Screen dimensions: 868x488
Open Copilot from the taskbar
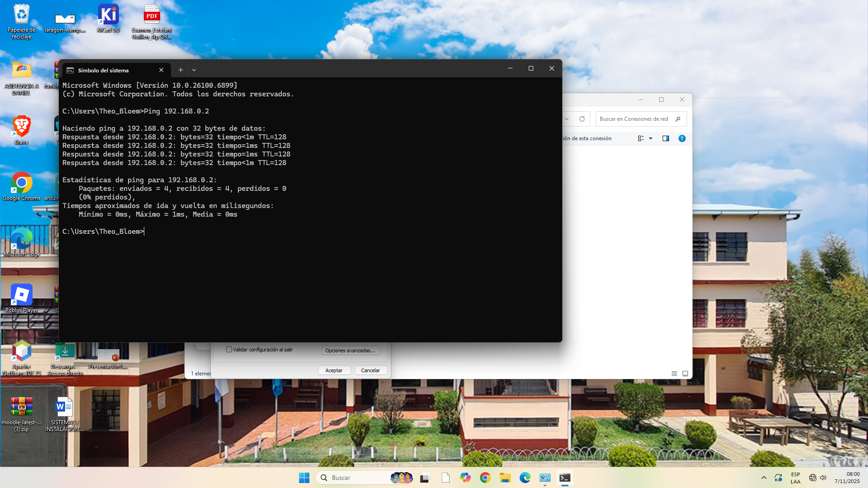465,478
